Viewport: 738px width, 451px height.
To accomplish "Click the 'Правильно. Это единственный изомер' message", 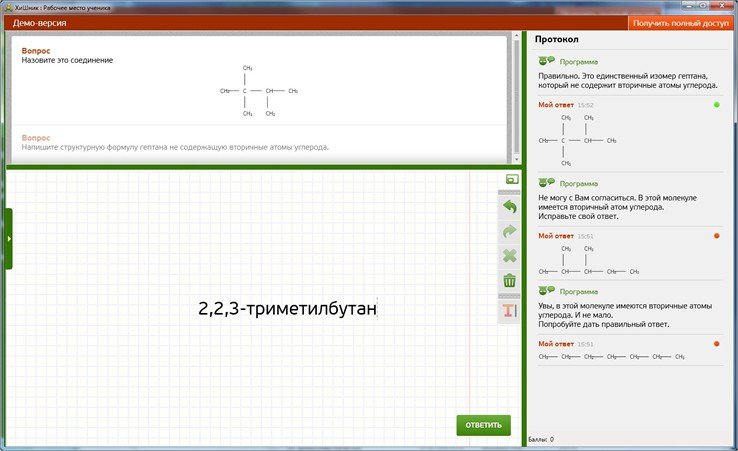I will pyautogui.click(x=628, y=81).
